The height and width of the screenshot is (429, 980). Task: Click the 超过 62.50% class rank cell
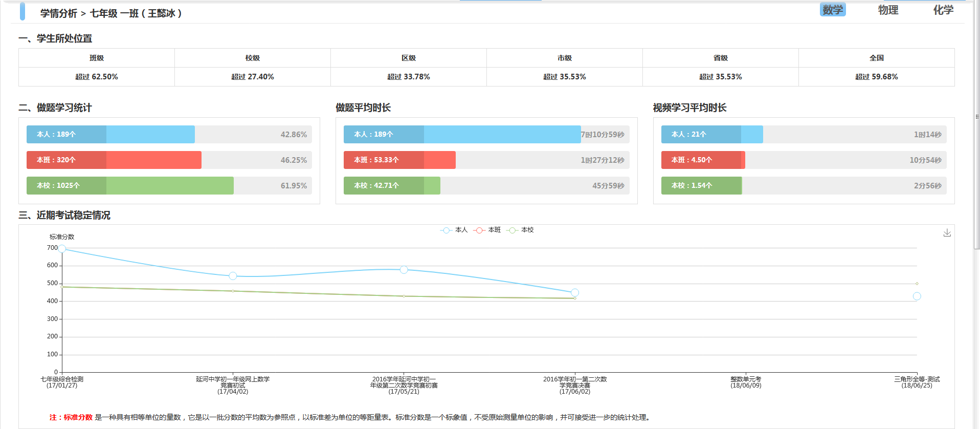(x=97, y=77)
